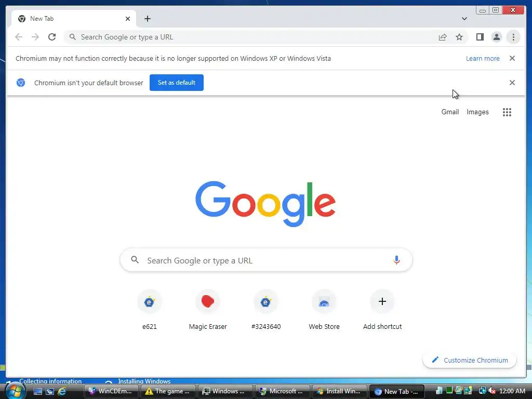
Task: Open a new tab with plus button
Action: [147, 19]
